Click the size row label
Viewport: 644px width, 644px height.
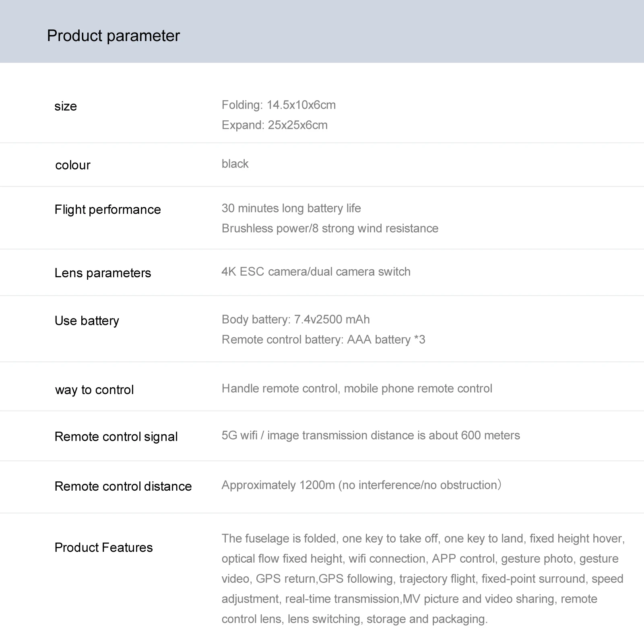click(x=66, y=106)
